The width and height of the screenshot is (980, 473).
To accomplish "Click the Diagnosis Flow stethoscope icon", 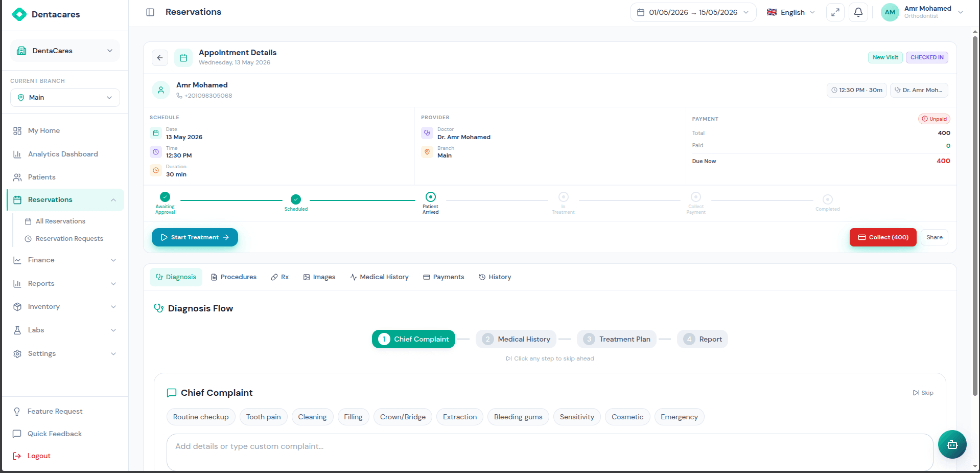I will coord(159,308).
